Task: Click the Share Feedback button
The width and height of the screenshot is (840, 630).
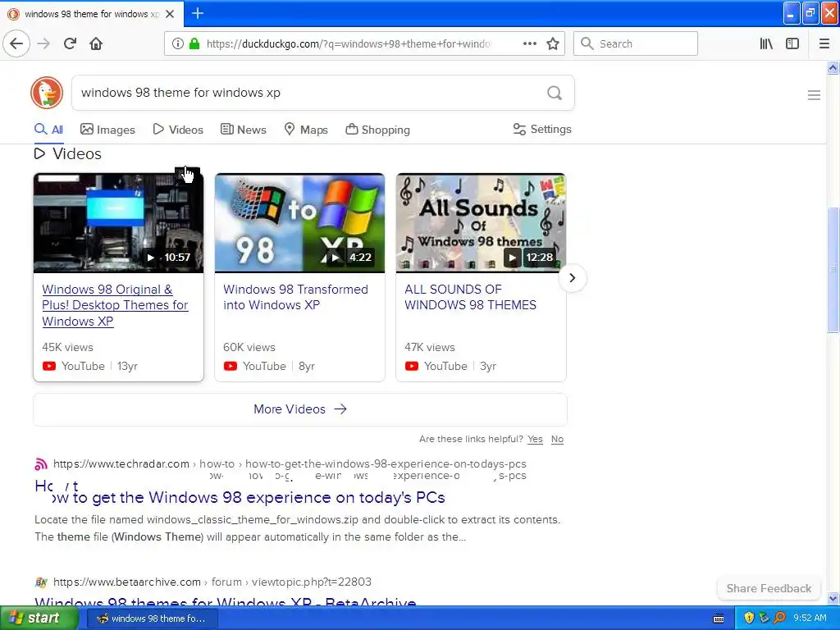Action: pos(769,588)
